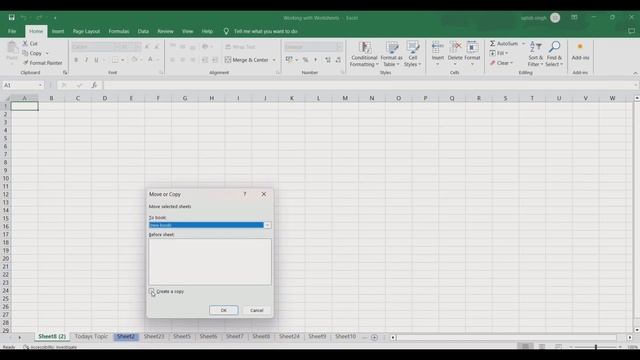Open Borders dropdown arrow
Image resolution: width=640 pixels, height=360 pixels.
coord(122,60)
